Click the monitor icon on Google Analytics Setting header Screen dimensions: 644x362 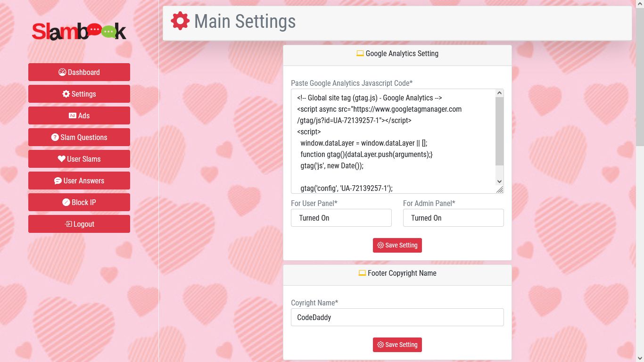[x=361, y=53]
